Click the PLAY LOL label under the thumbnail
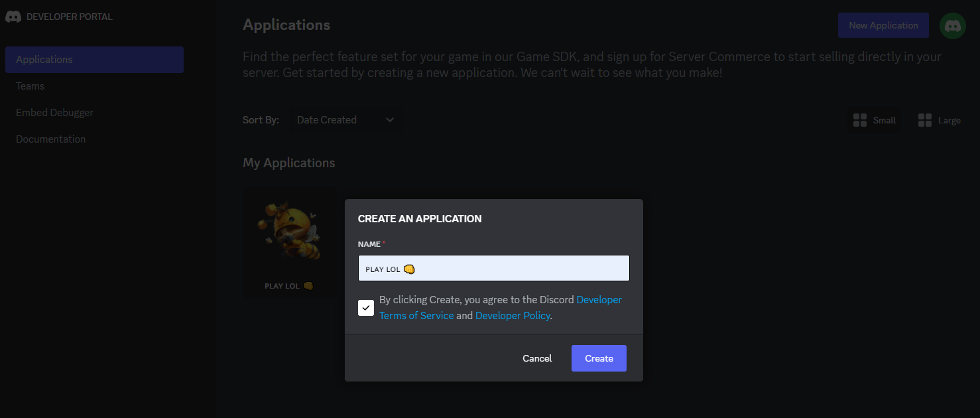Image resolution: width=980 pixels, height=418 pixels. 288,286
